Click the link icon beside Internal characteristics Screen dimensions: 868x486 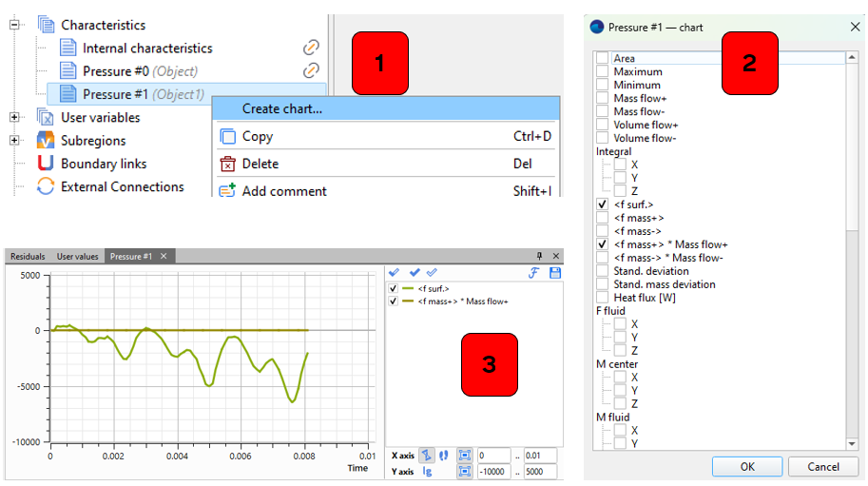(x=311, y=48)
